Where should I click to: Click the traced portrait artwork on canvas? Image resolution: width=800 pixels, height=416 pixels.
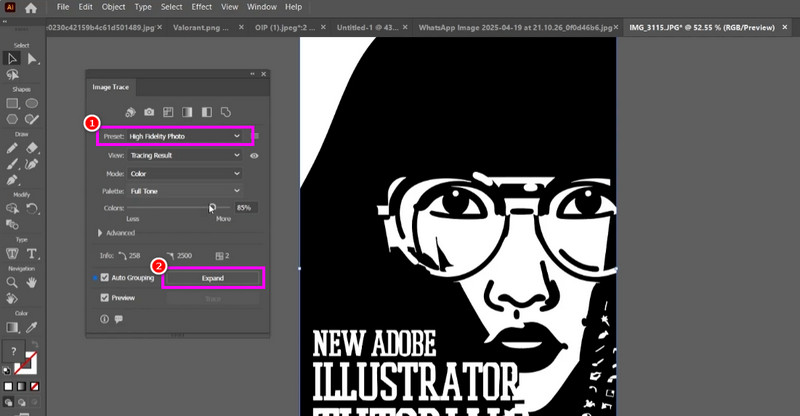pos(458,225)
